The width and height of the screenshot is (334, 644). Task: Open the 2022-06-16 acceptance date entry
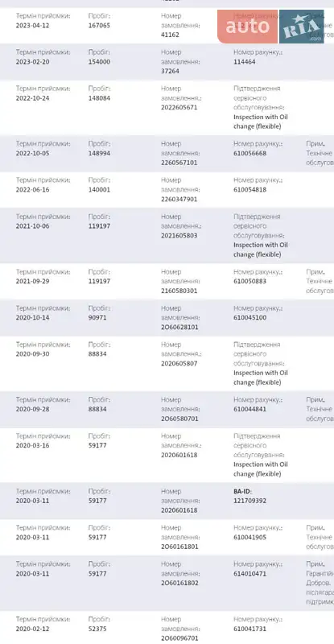pos(32,190)
